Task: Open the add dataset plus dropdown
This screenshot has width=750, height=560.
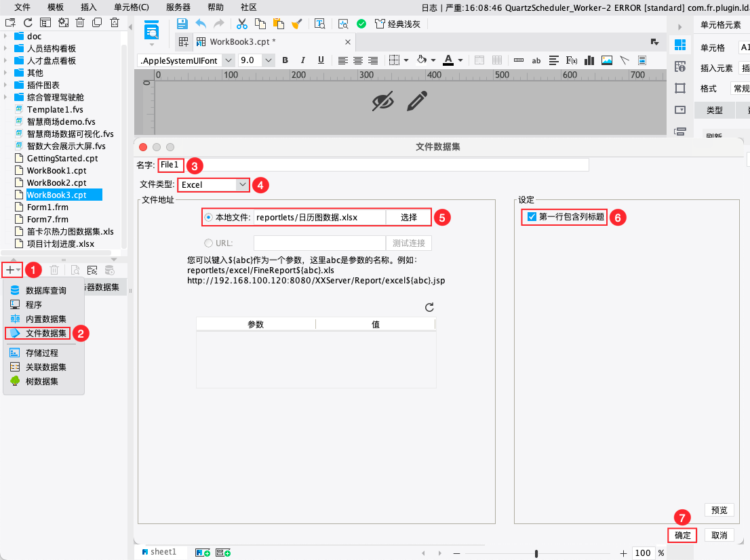Action: tap(12, 270)
